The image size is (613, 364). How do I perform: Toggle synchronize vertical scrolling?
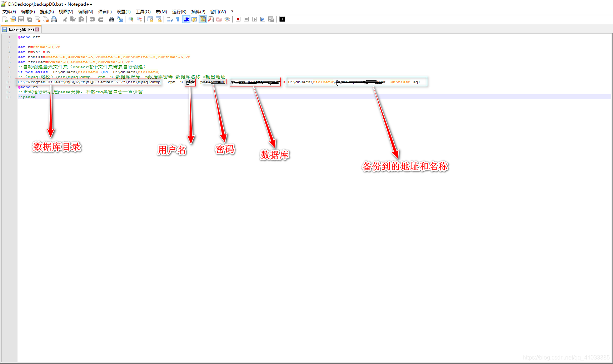pos(150,19)
